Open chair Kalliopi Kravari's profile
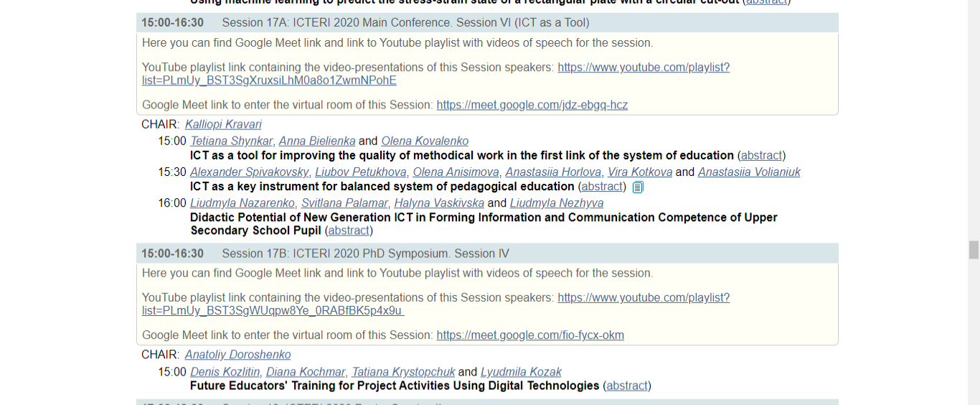The width and height of the screenshot is (980, 405). click(x=223, y=124)
